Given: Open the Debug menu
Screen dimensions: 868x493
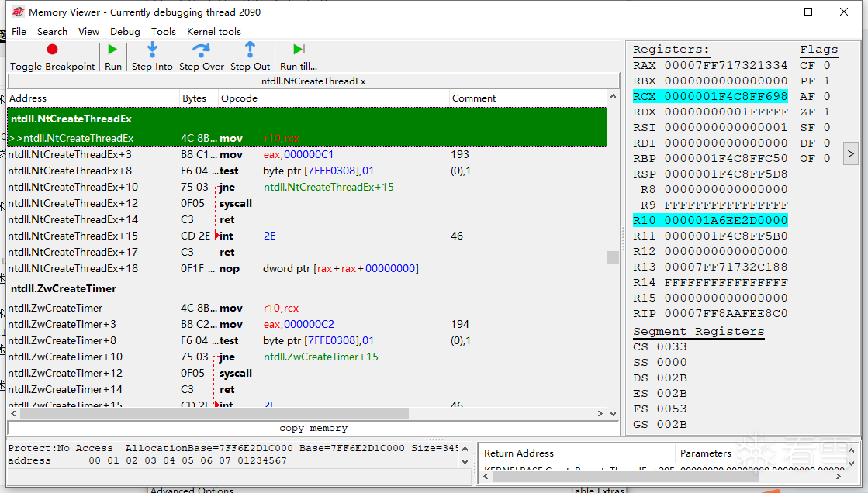Looking at the screenshot, I should click(125, 32).
